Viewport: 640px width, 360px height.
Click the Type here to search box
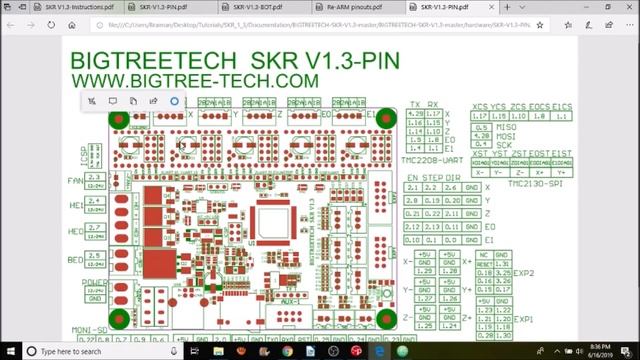pyautogui.click(x=103, y=351)
